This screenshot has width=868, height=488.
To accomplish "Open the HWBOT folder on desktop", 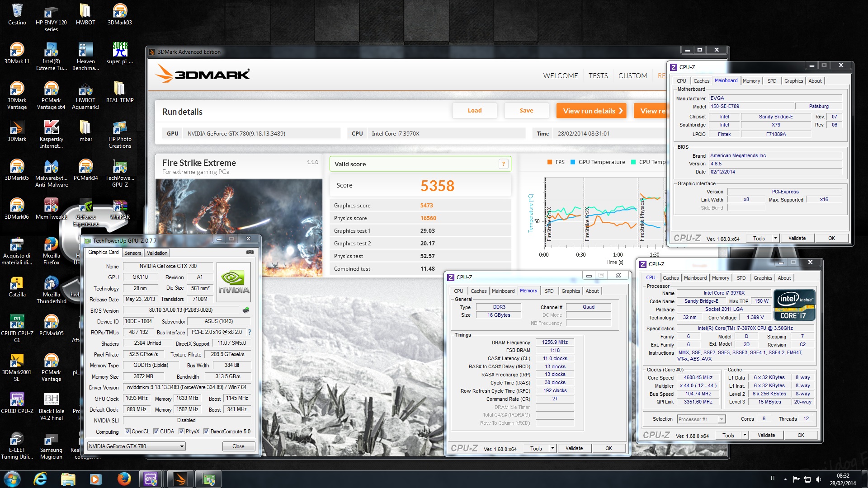I will tap(85, 14).
